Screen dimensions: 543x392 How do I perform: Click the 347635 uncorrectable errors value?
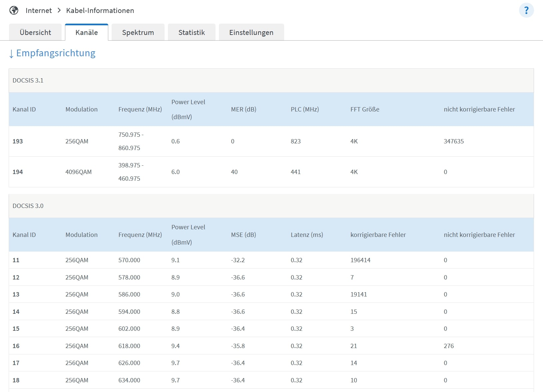(453, 141)
